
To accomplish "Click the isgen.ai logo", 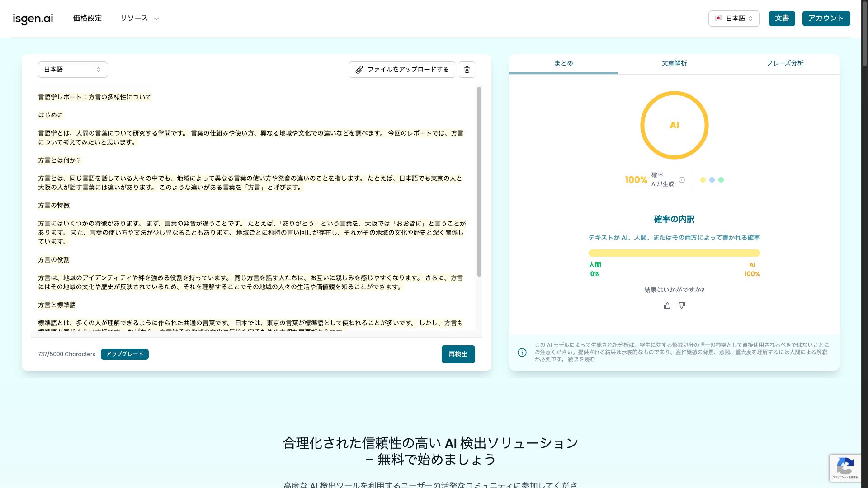I will (x=33, y=19).
